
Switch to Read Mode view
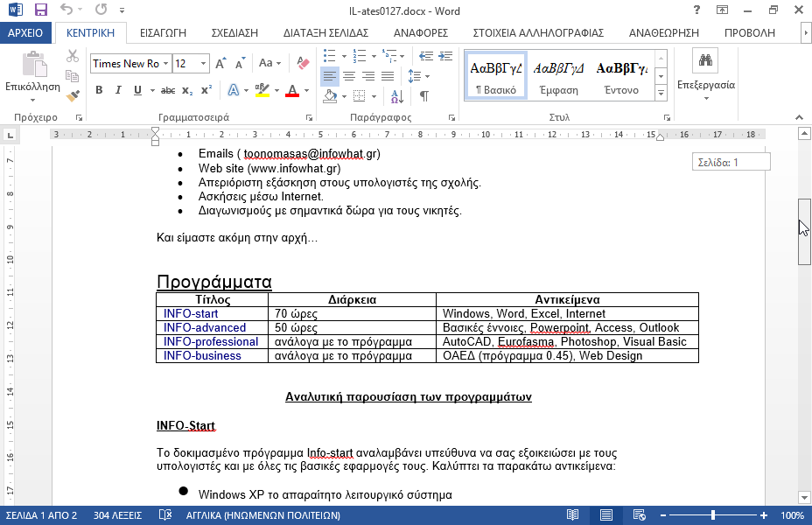pos(572,515)
